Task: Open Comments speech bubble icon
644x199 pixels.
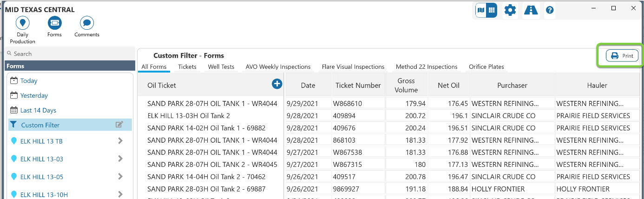Action: coord(87,22)
